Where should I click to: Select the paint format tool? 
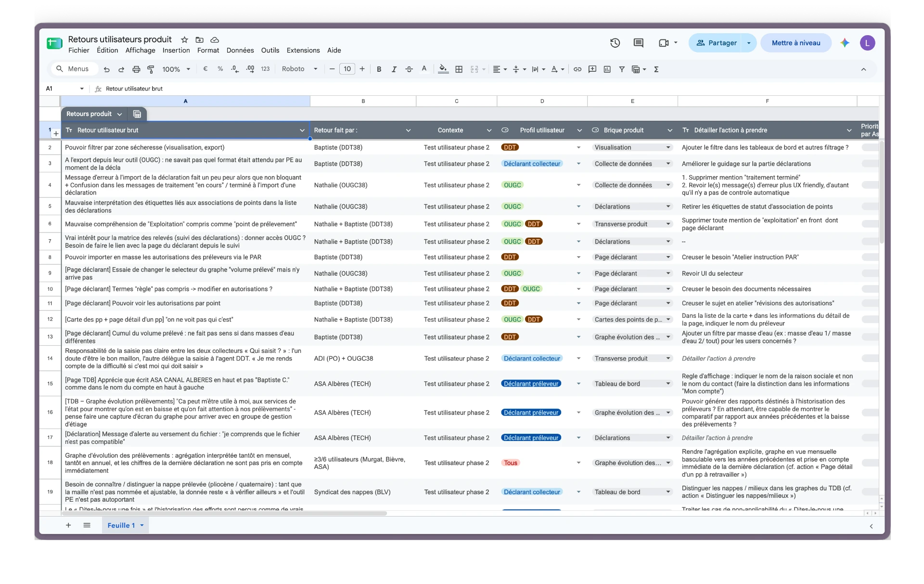151,69
